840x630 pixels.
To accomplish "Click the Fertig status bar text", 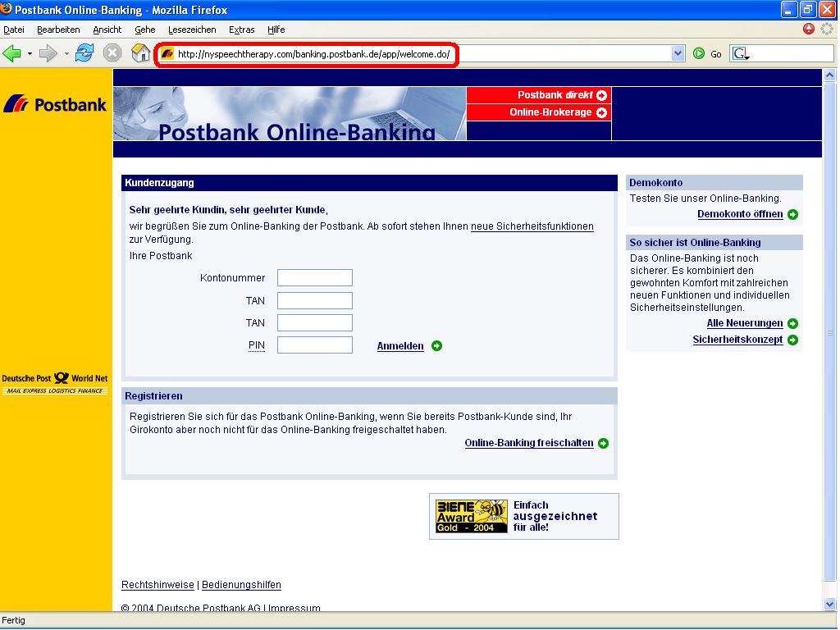I will pos(13,620).
